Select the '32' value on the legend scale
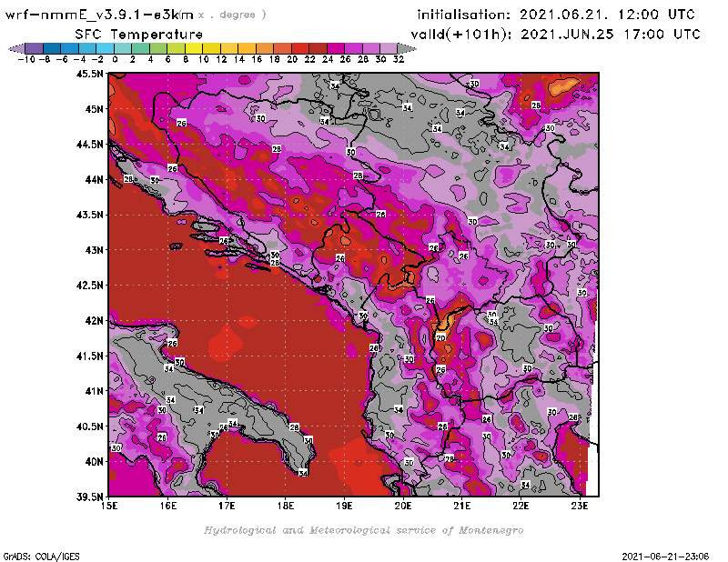Screen dimensions: 728x562 click(x=399, y=59)
